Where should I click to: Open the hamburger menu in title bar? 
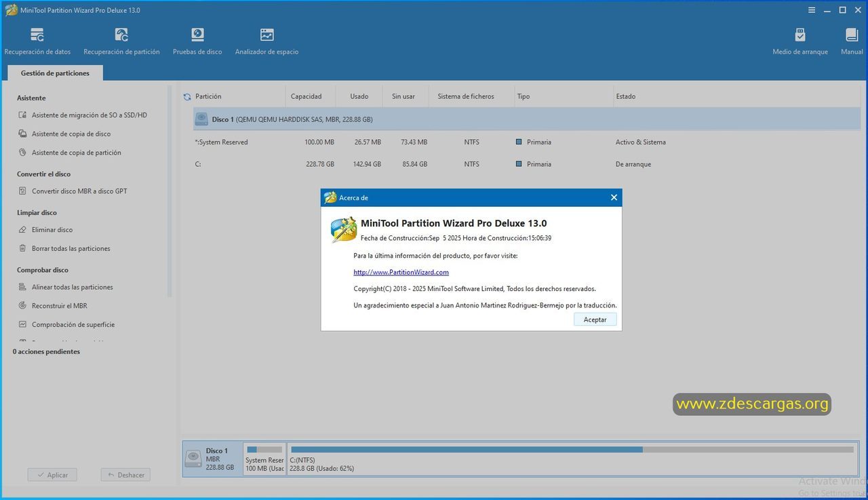click(812, 10)
